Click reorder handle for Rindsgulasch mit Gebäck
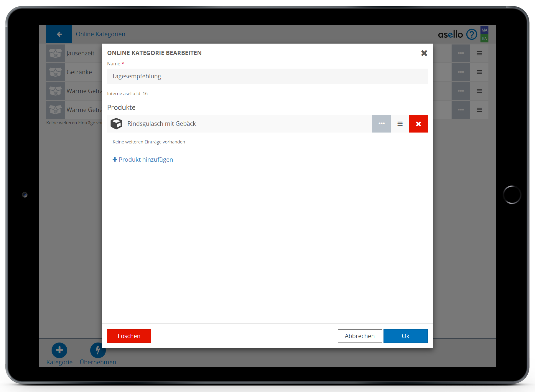Image resolution: width=535 pixels, height=392 pixels. pos(400,124)
